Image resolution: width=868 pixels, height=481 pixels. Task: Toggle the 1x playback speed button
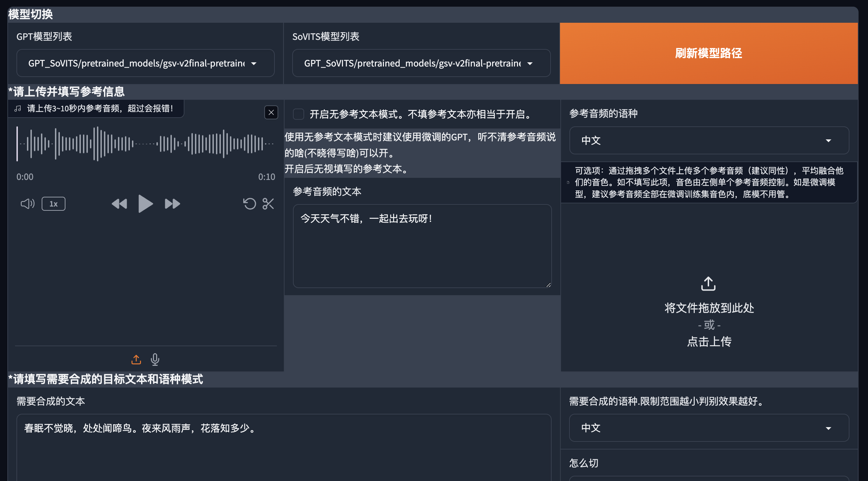[53, 204]
